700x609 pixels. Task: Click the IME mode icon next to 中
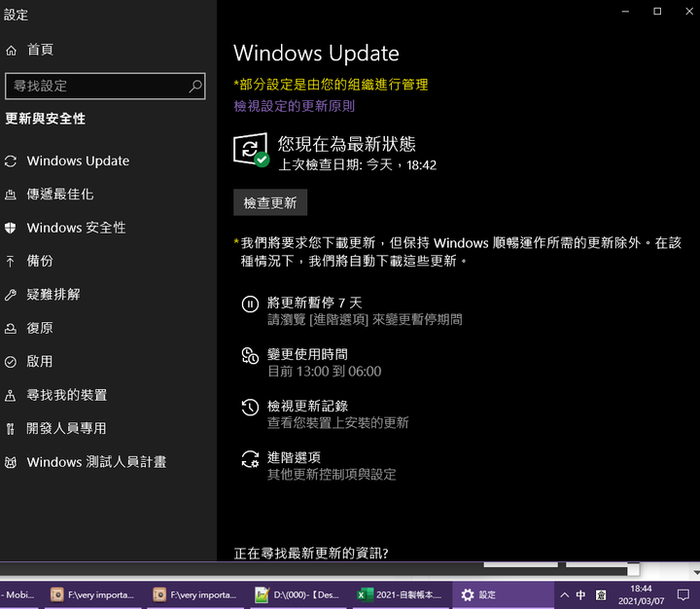[601, 594]
